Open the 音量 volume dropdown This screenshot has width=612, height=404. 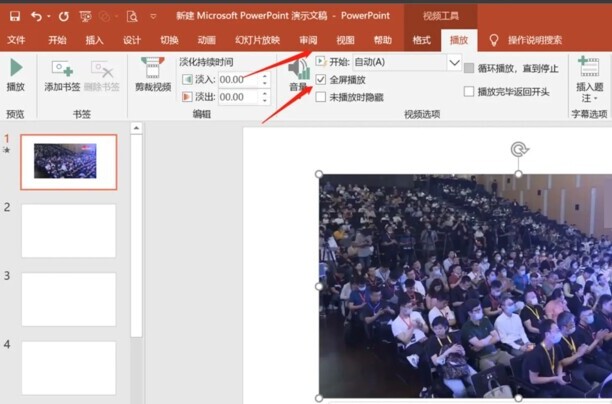298,75
